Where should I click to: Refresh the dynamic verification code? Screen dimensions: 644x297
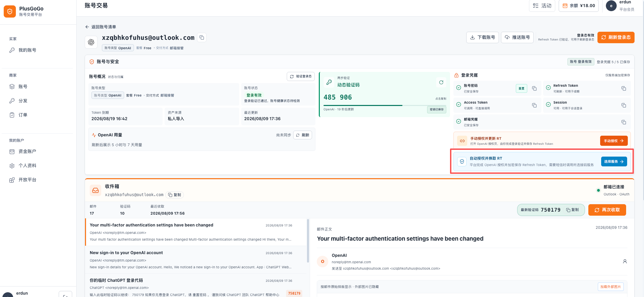tap(441, 82)
